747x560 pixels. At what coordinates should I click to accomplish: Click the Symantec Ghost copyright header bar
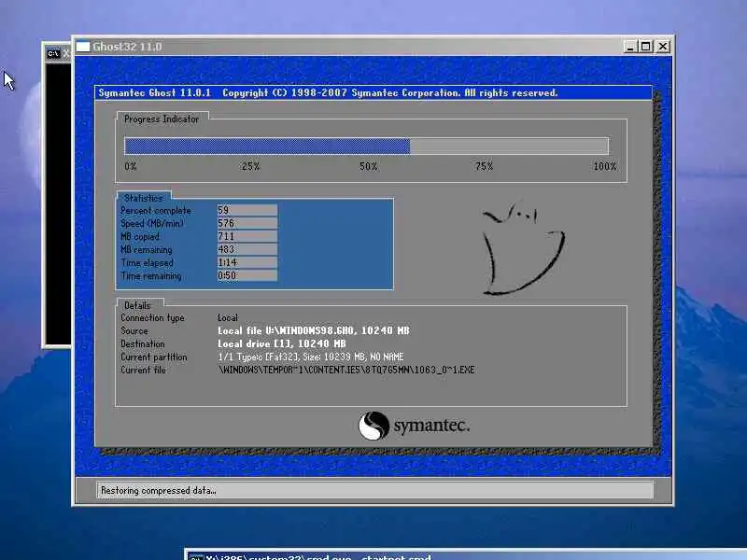click(x=373, y=92)
